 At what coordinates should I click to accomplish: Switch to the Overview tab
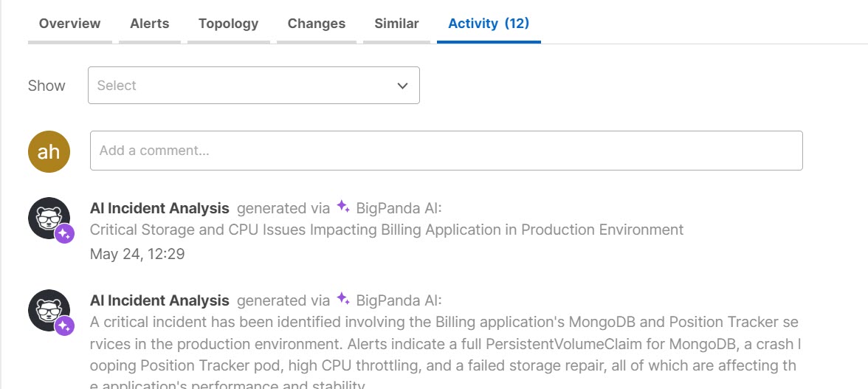[69, 24]
